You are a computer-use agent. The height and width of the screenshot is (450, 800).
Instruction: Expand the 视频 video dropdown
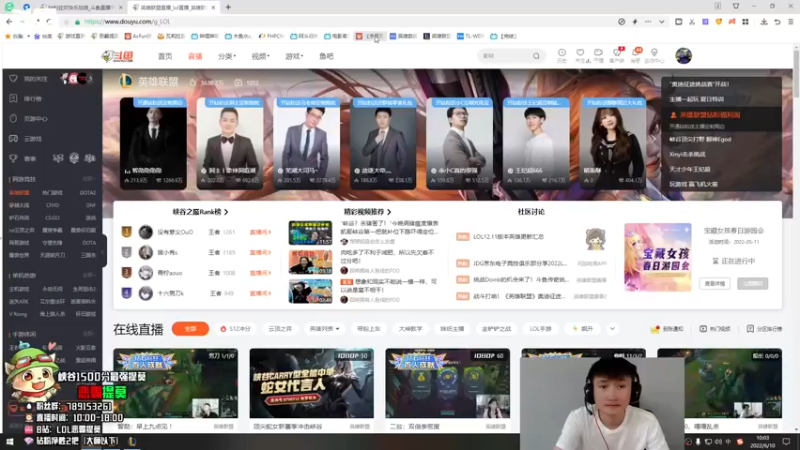pos(260,56)
